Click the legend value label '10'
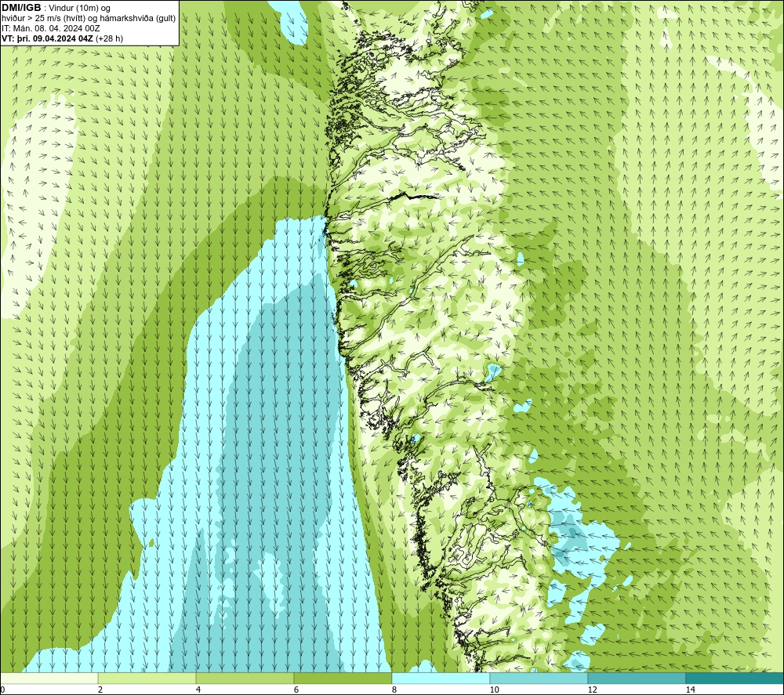Screen dimensions: 784x695 pyautogui.click(x=494, y=690)
